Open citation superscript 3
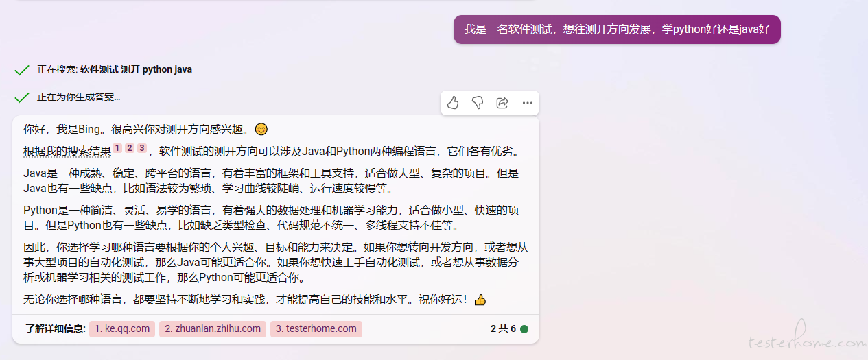The image size is (868, 360). point(141,148)
